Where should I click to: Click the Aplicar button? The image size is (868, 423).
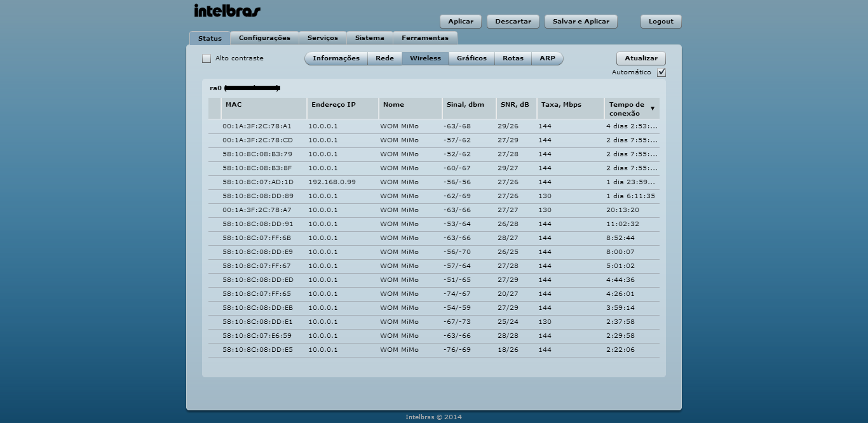(x=461, y=22)
